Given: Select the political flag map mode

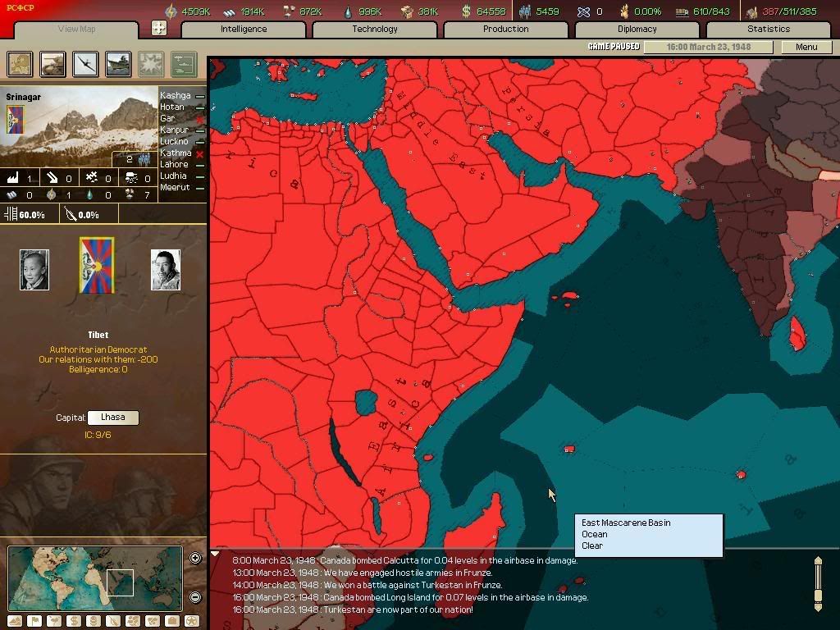Looking at the screenshot, I should click(35, 621).
